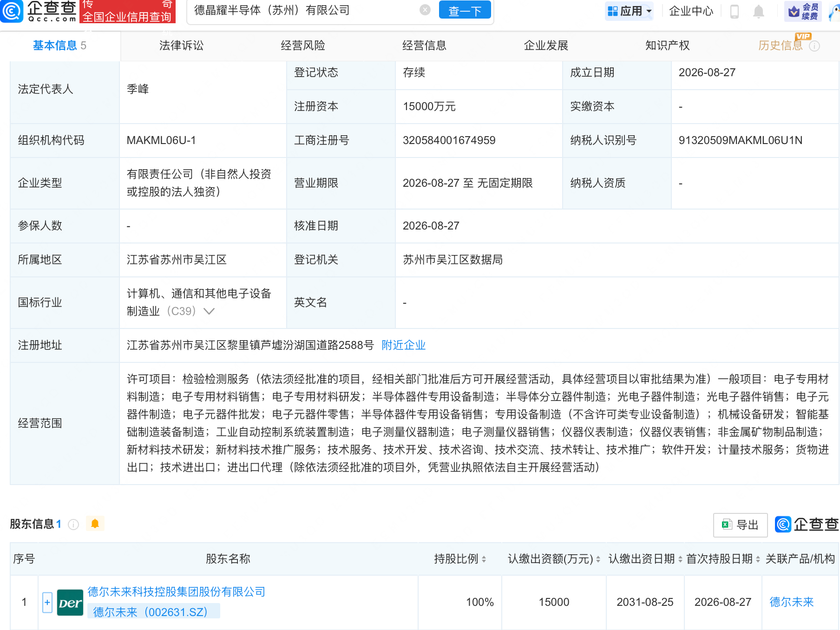Open the 历史信息 VIP tab
The height and width of the screenshot is (630, 840).
(x=781, y=46)
